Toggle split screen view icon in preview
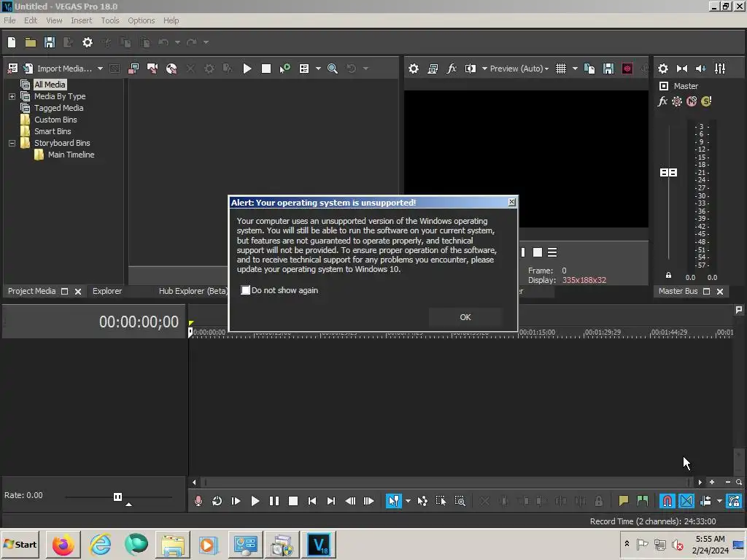The height and width of the screenshot is (560, 747). pyautogui.click(x=471, y=69)
